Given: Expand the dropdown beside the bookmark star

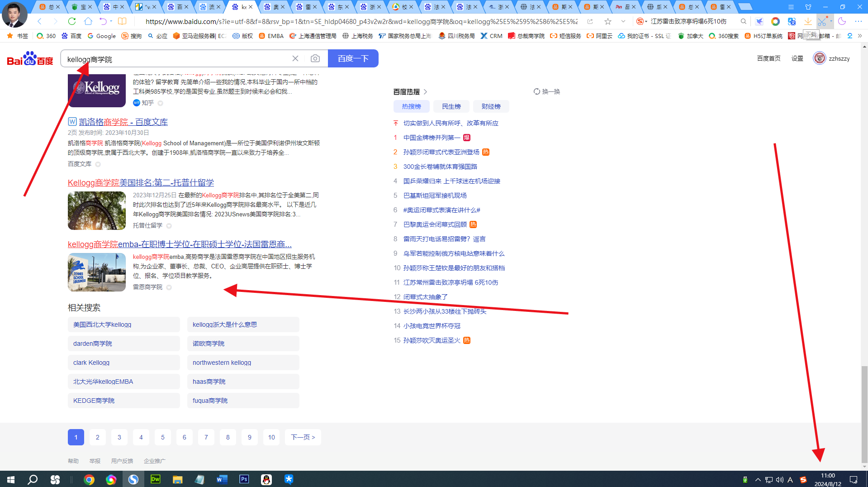Looking at the screenshot, I should tap(623, 21).
